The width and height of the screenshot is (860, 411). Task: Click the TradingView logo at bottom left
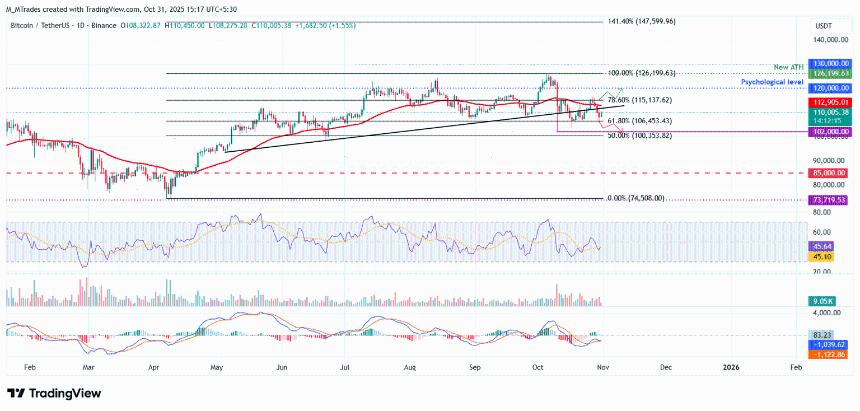click(x=50, y=392)
